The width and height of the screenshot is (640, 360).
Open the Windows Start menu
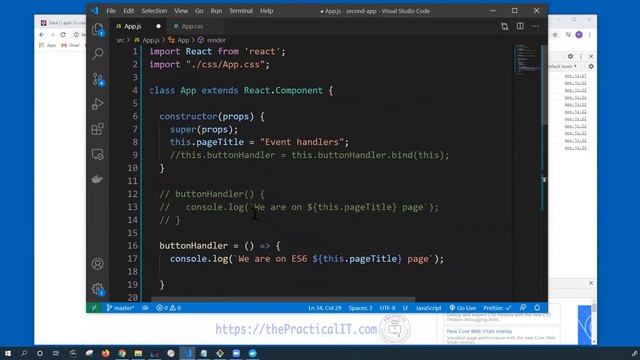[8, 353]
